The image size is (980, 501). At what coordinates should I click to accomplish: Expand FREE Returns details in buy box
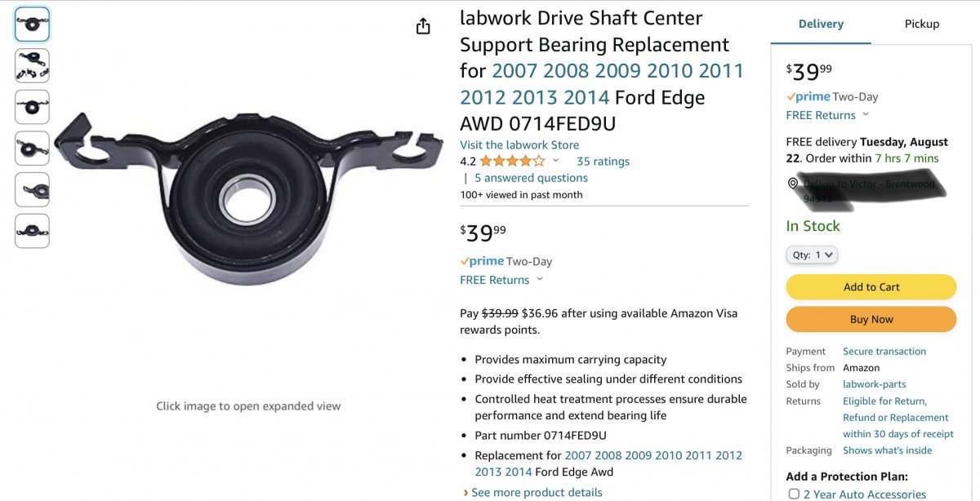(x=866, y=115)
